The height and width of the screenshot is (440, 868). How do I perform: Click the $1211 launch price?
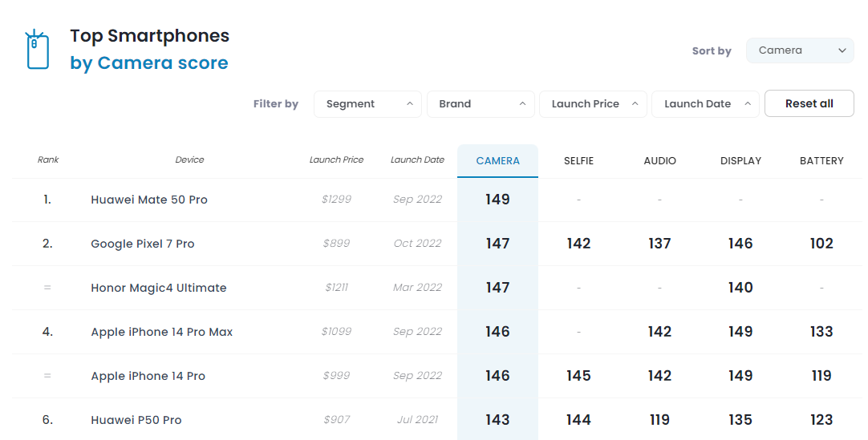[337, 288]
